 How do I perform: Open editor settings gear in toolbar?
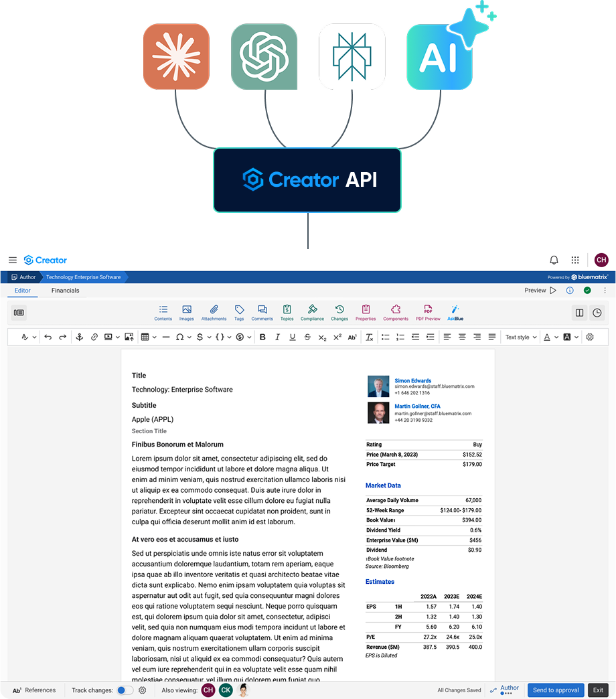point(590,337)
